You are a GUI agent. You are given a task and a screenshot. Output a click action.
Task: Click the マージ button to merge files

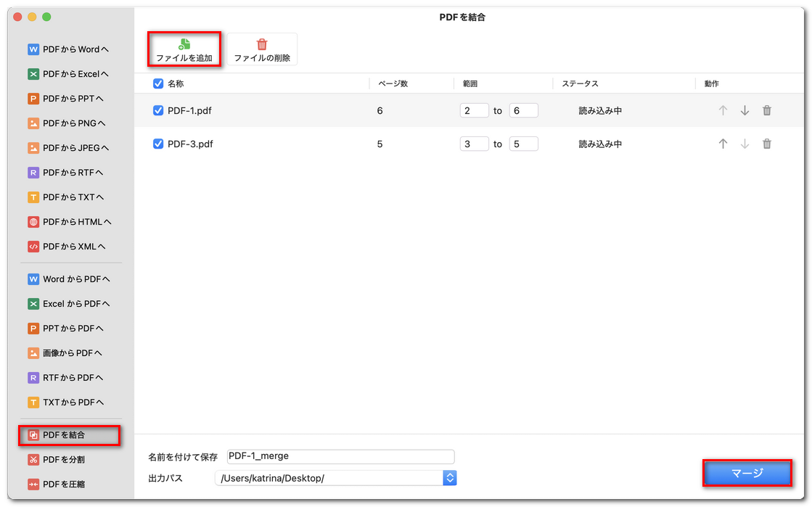(747, 472)
